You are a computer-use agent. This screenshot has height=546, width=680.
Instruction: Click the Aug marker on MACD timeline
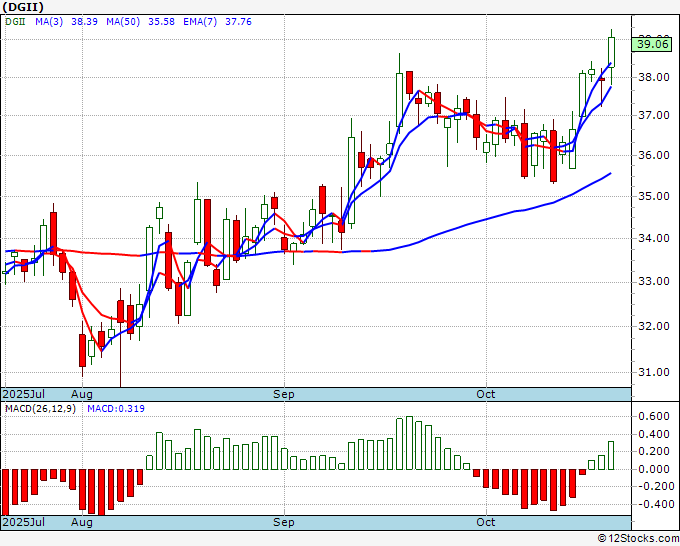pos(82,522)
